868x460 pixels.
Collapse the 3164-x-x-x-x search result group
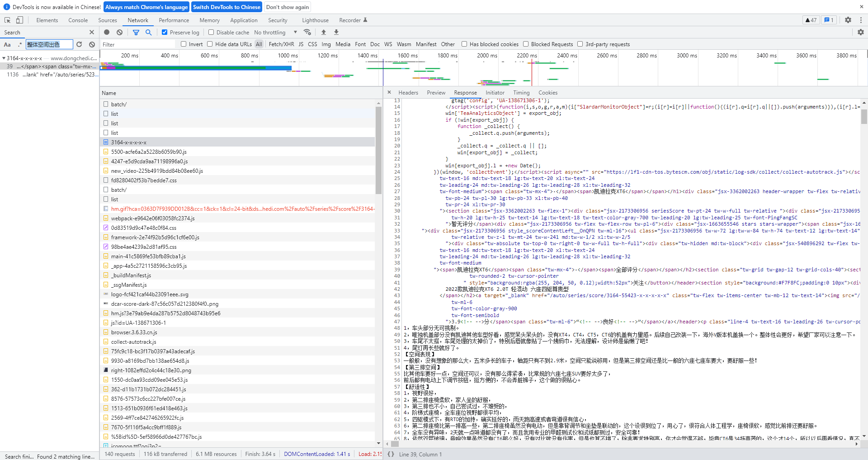point(4,58)
